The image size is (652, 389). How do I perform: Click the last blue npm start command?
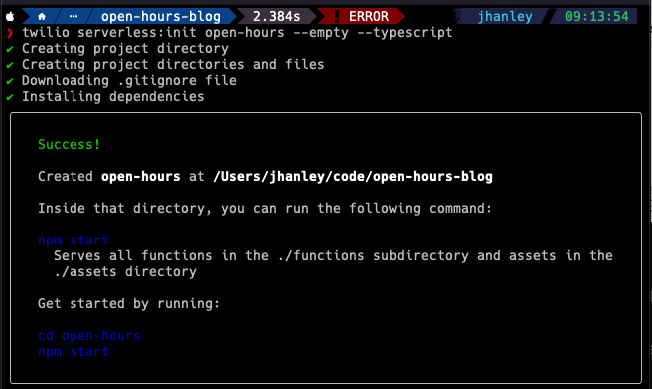coord(73,352)
